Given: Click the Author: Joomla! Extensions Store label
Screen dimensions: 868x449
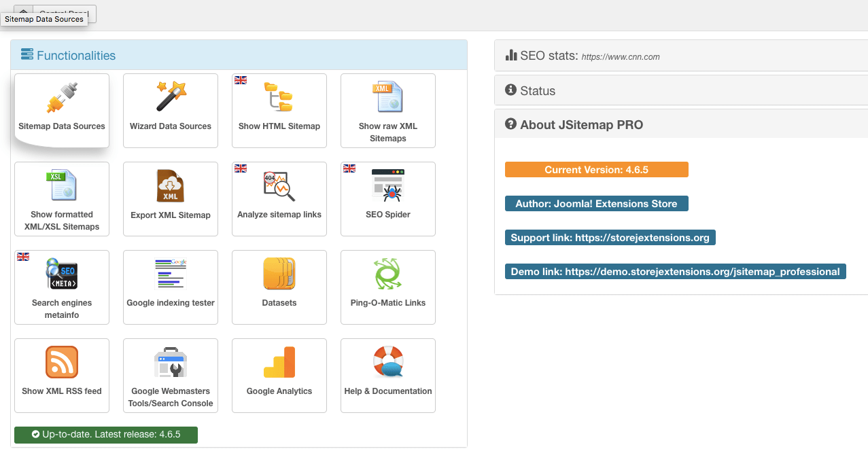Looking at the screenshot, I should 597,204.
